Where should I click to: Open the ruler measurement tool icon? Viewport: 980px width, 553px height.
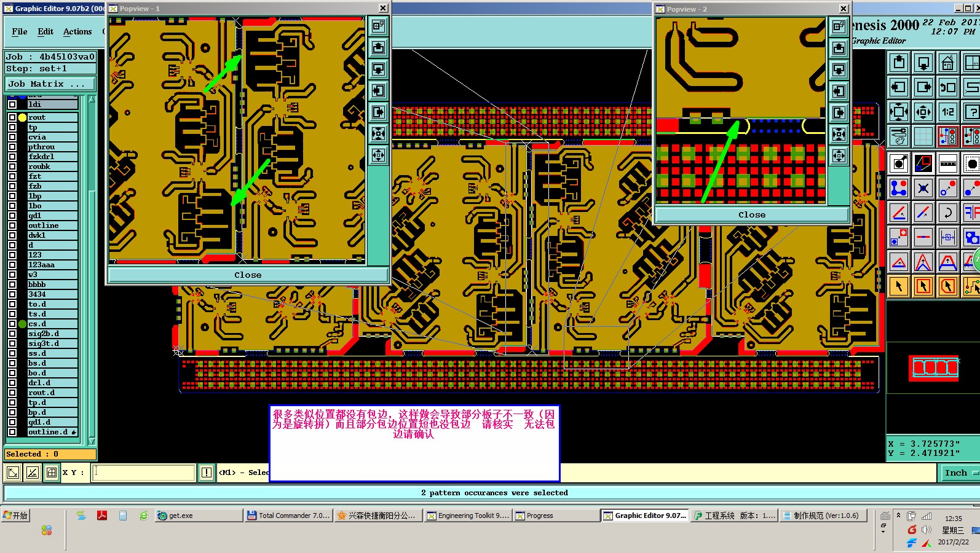coord(947,163)
